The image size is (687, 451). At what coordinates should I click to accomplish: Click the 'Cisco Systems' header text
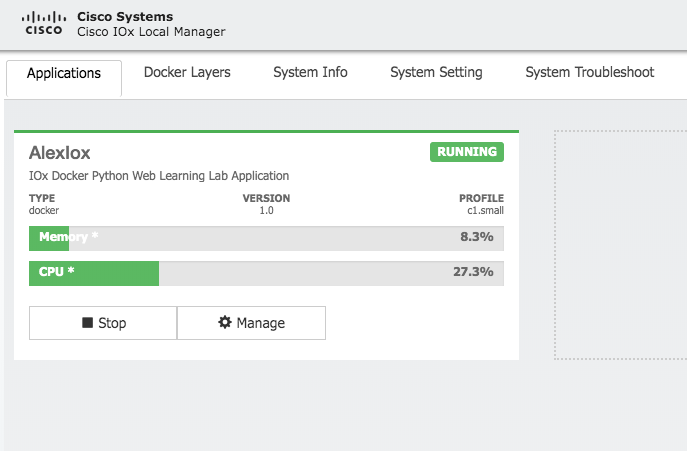tap(125, 17)
